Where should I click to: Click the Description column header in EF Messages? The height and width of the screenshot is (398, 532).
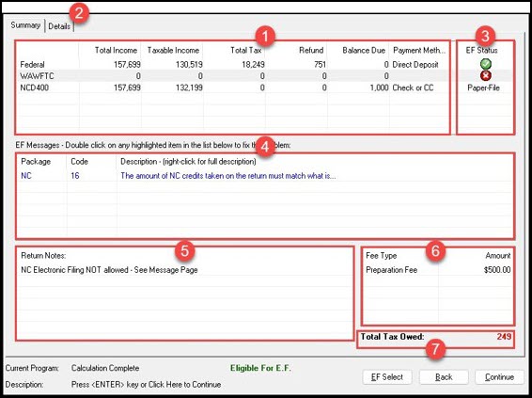tap(188, 161)
